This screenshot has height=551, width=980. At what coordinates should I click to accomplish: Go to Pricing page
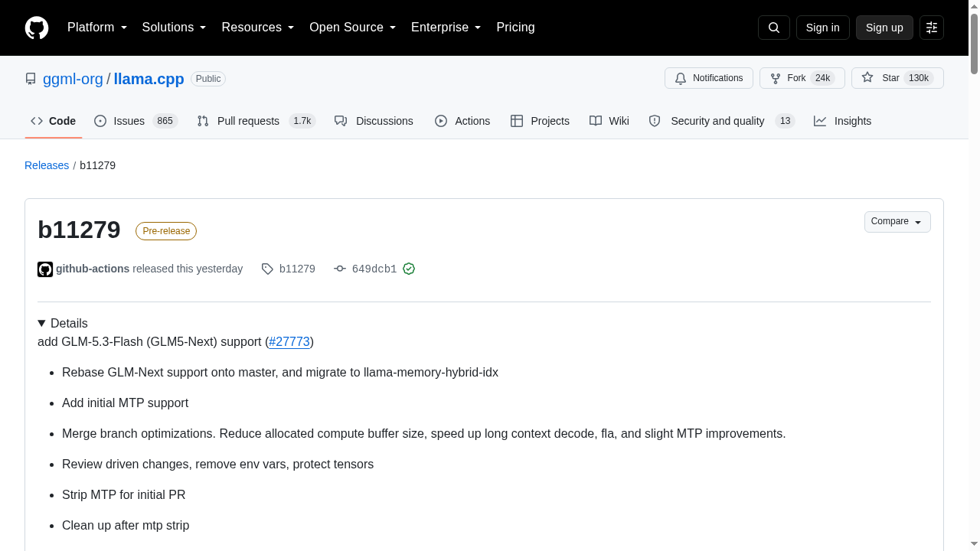click(x=515, y=28)
